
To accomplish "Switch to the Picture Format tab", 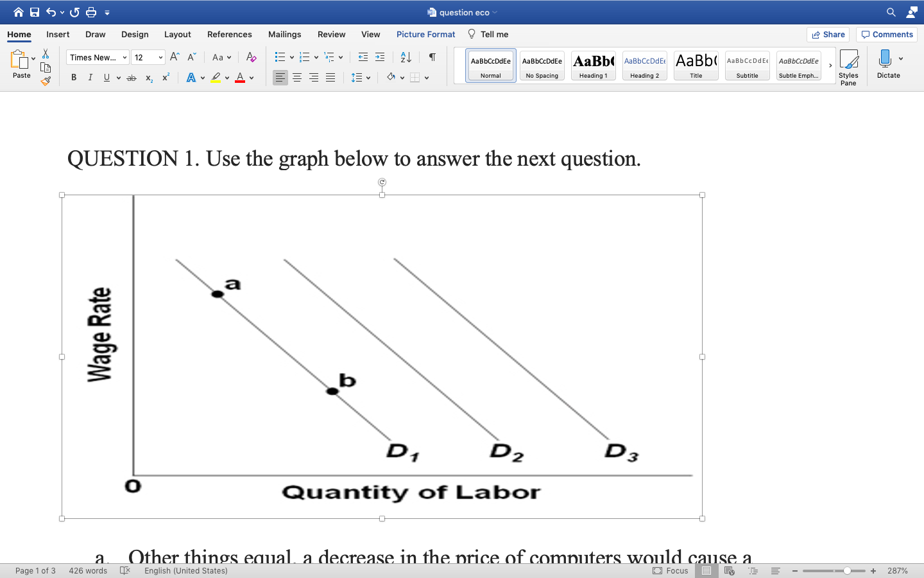I will pos(425,34).
